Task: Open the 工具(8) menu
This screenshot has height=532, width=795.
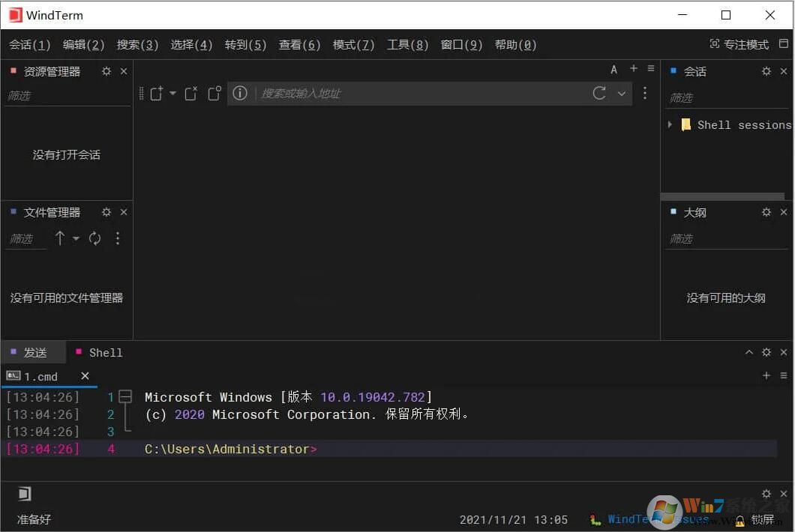Action: coord(406,44)
